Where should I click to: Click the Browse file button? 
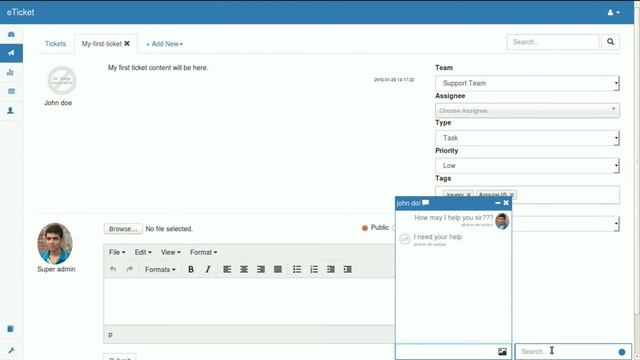pos(123,229)
